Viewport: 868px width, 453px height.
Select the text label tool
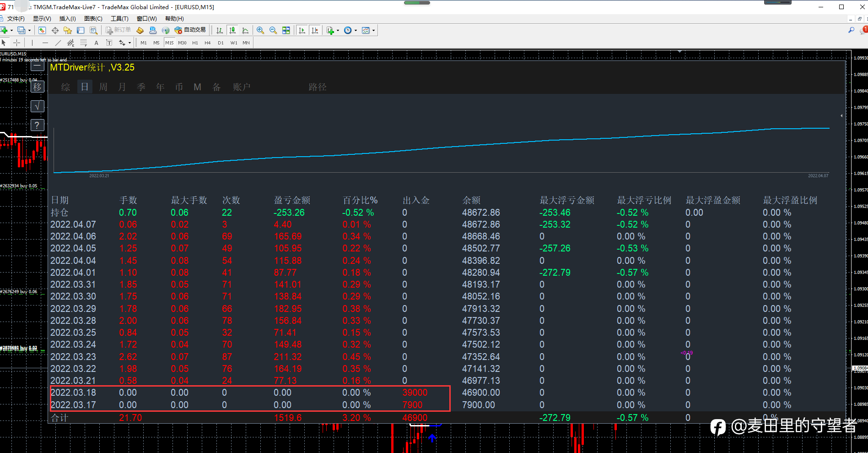(x=109, y=43)
